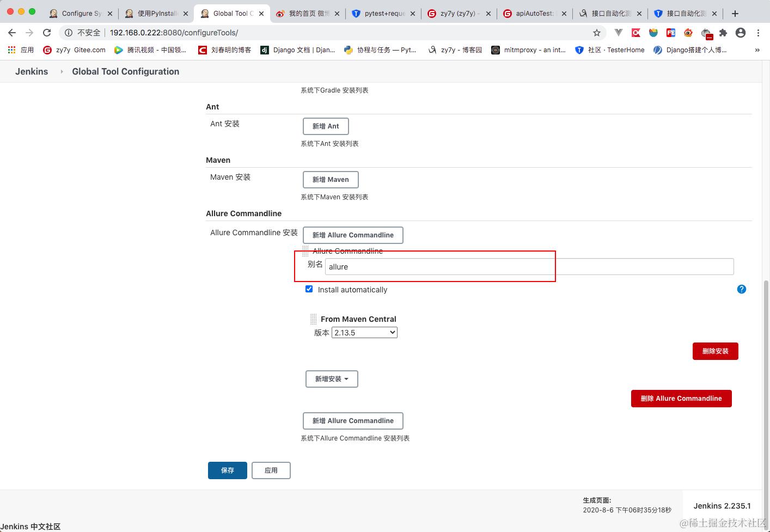This screenshot has width=770, height=532.
Task: Click the blue help question mark icon
Action: click(742, 289)
